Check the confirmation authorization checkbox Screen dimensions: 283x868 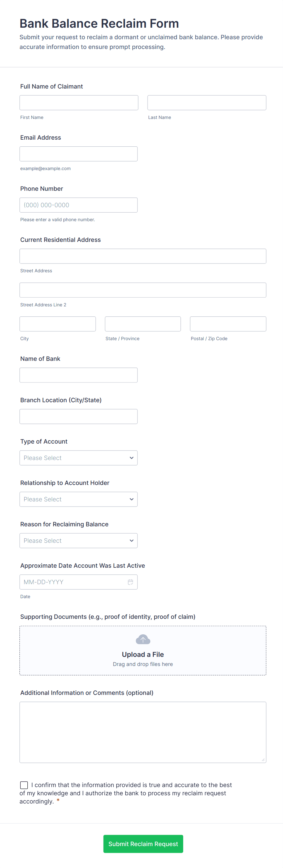click(24, 785)
